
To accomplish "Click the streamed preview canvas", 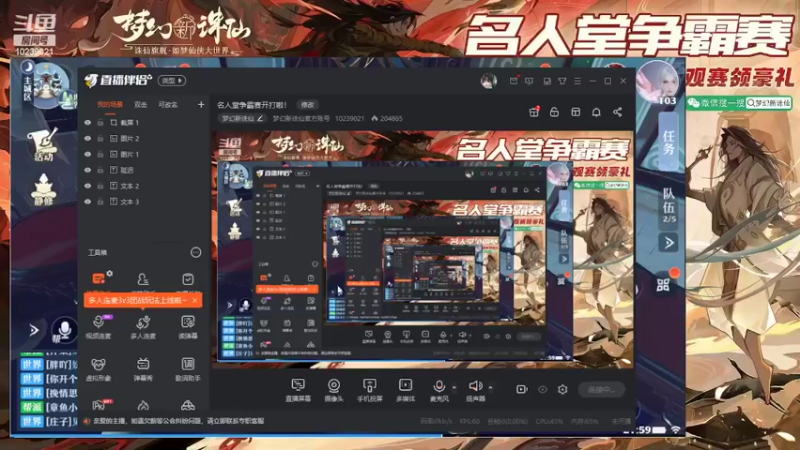I will 423,249.
